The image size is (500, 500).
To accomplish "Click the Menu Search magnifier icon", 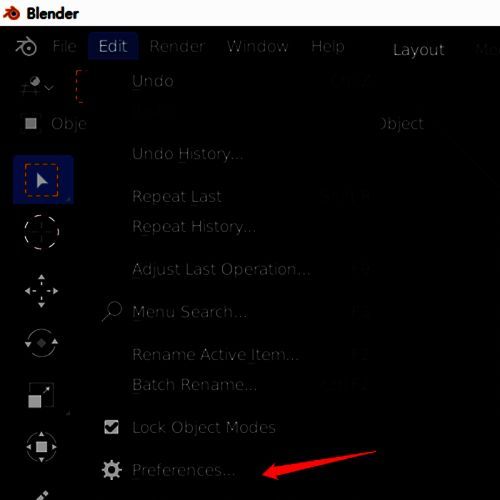I will coord(112,311).
